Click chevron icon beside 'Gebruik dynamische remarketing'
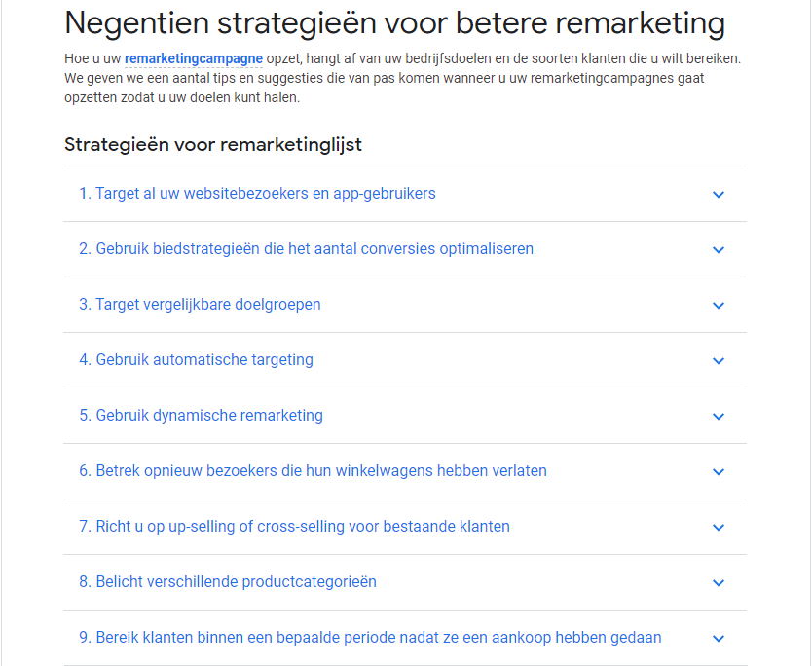The image size is (812, 666). pos(719,417)
